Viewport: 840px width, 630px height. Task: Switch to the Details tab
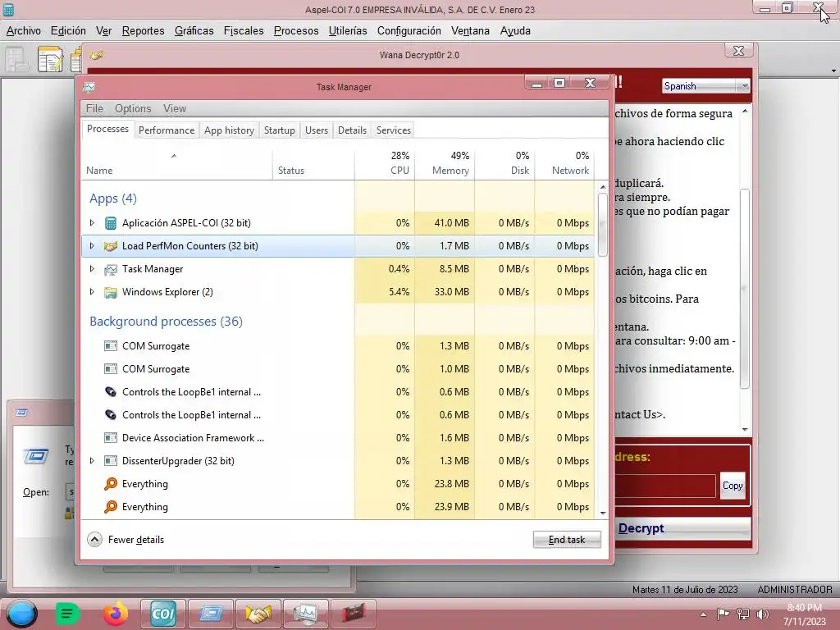pos(353,130)
